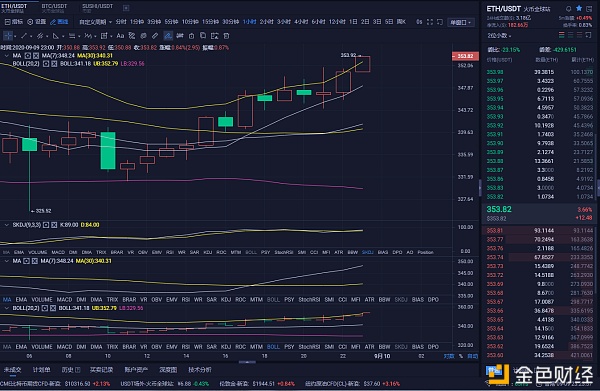The image size is (600, 391).
Task: Delete drawings with the trash icon
Action: (x=227, y=36)
